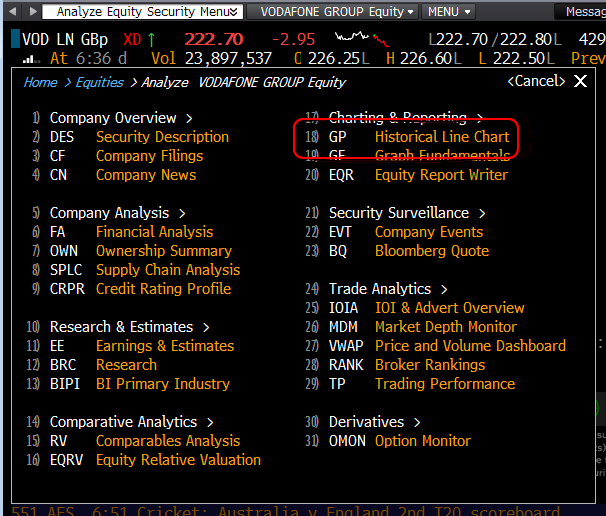Go forward with the right arrow icon
606x516 pixels.
(33, 12)
